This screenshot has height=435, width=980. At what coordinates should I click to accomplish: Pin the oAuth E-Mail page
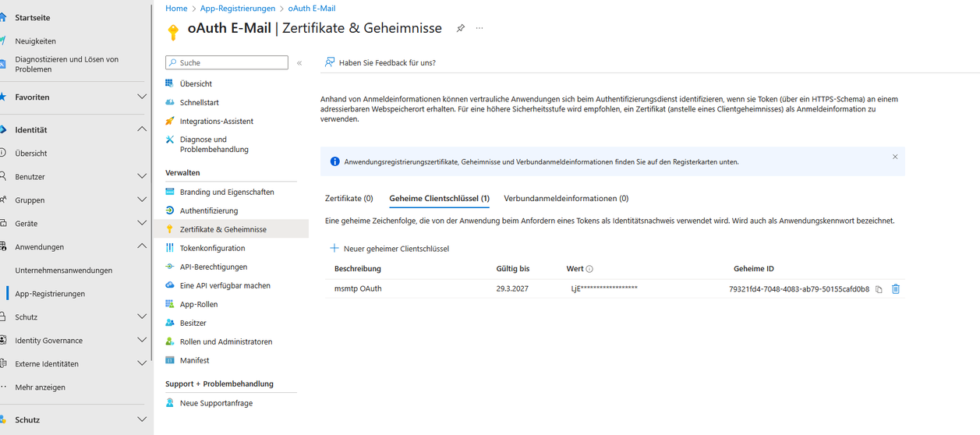tap(461, 29)
